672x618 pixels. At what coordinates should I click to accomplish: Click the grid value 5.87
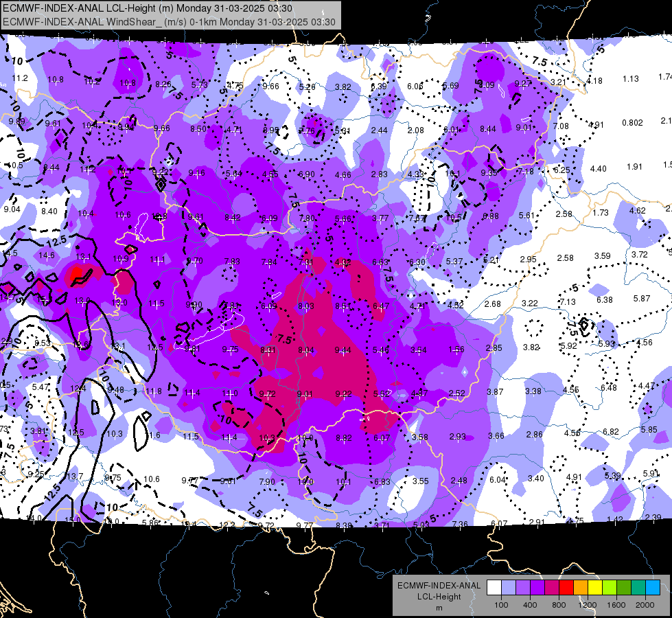point(642,299)
